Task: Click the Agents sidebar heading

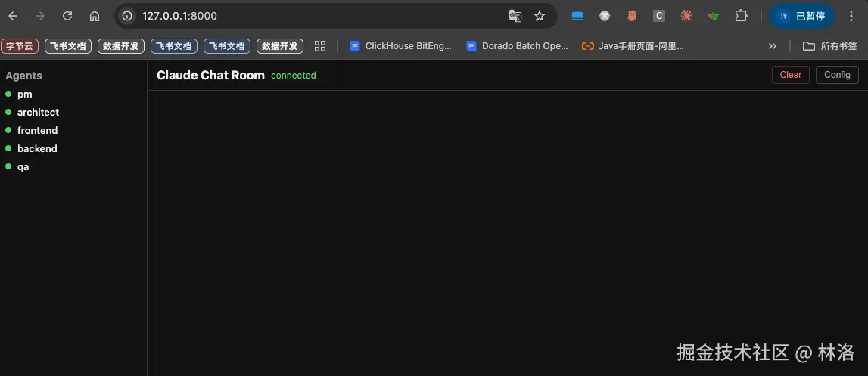Action: tap(23, 76)
